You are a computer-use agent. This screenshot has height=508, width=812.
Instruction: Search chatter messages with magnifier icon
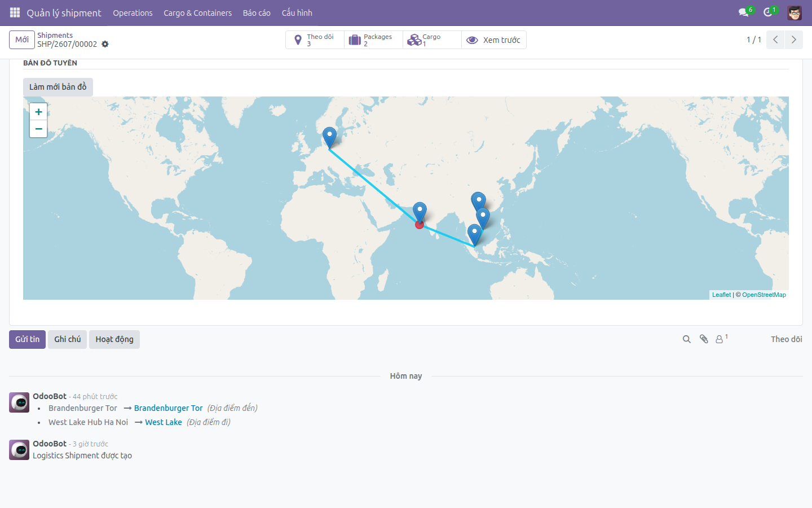[687, 339]
